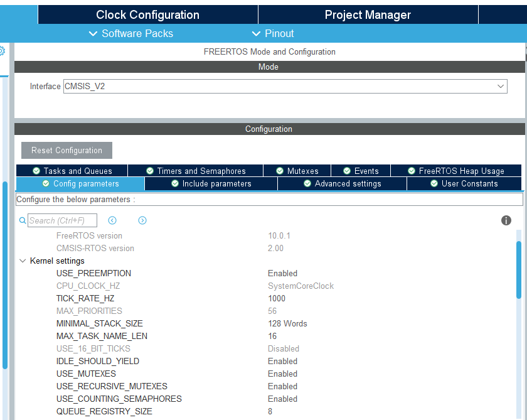Click green check icon on Tasks and Queues
Viewport: 527px width, 420px height.
(x=36, y=171)
